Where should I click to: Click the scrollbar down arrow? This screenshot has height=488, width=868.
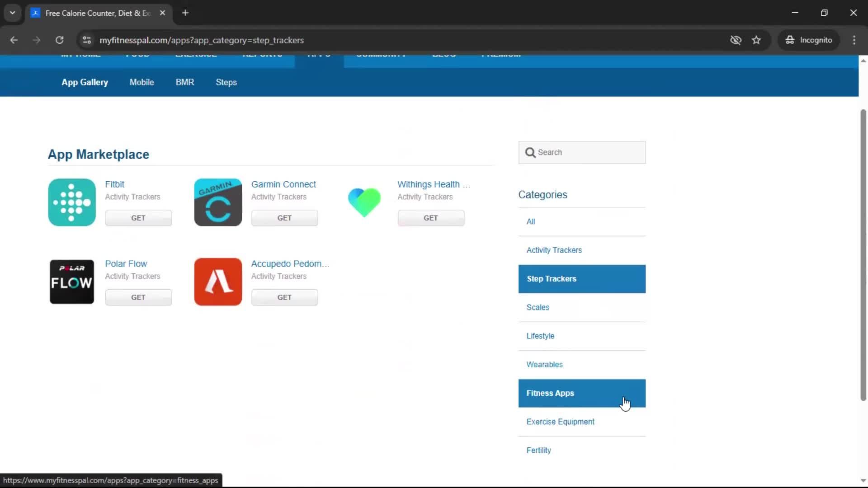click(x=863, y=480)
